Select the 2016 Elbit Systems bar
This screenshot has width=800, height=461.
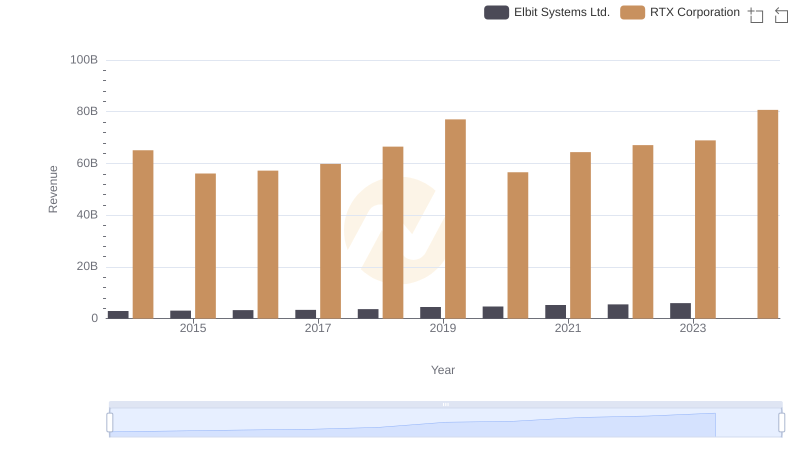point(243,314)
